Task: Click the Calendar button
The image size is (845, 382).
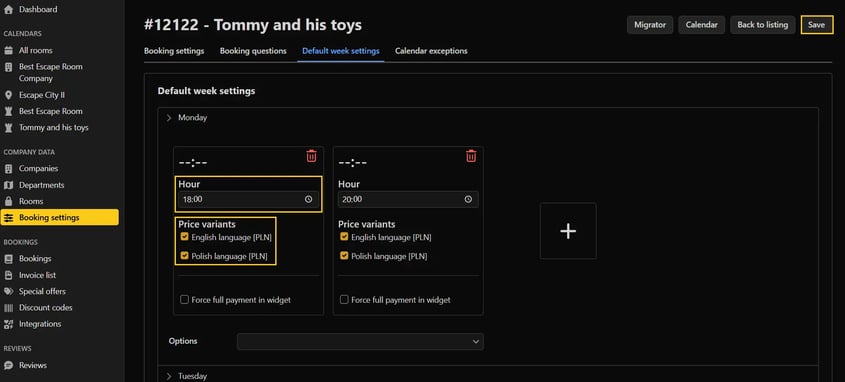Action: tap(702, 25)
